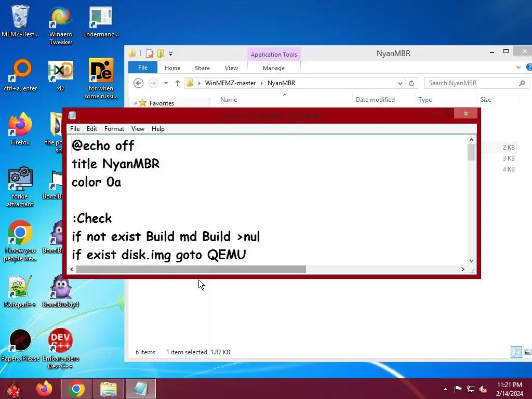The image size is (532, 399).
Task: Open recent locations dropdown arrow
Action: point(166,83)
